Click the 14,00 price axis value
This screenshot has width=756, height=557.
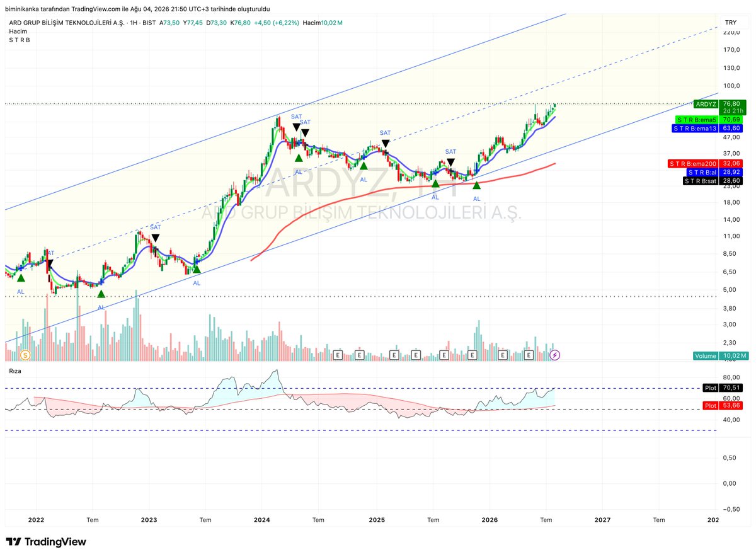[731, 219]
